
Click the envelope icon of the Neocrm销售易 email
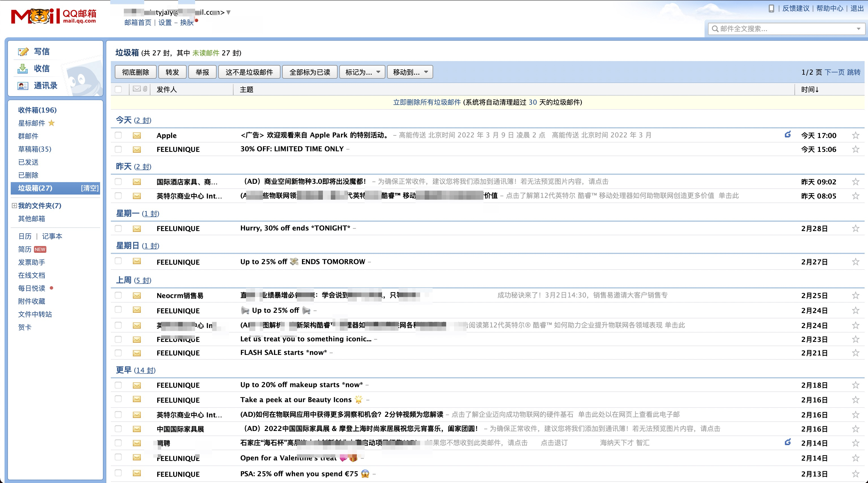coord(137,296)
